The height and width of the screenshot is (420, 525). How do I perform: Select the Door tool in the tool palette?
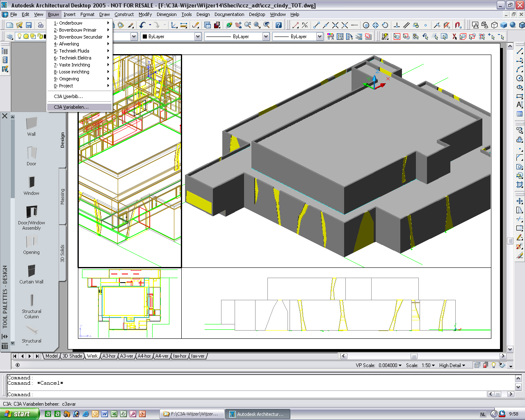(x=31, y=156)
